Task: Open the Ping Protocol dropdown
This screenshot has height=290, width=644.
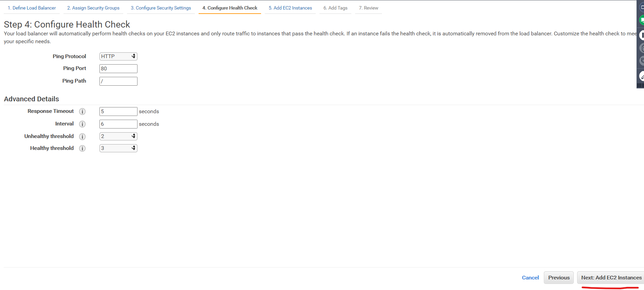Action: tap(118, 56)
